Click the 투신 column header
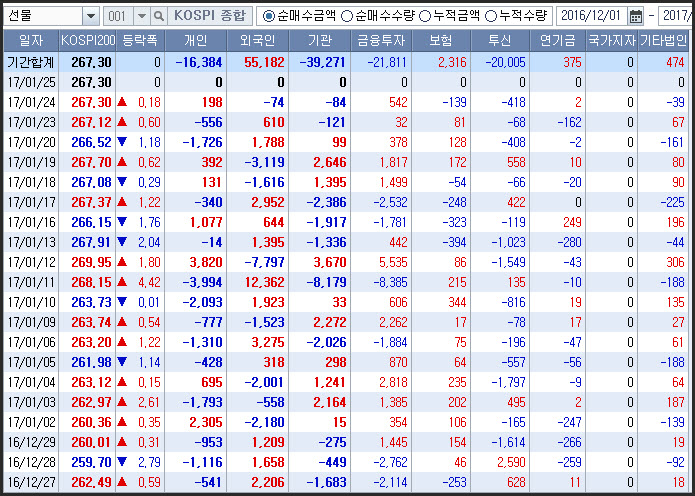This screenshot has height=496, width=695. [500, 41]
